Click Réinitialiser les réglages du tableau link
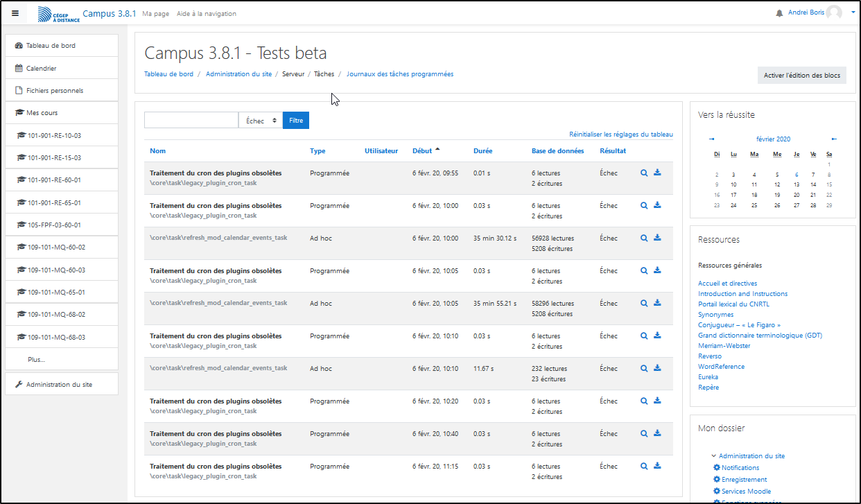The height and width of the screenshot is (504, 861). point(620,134)
